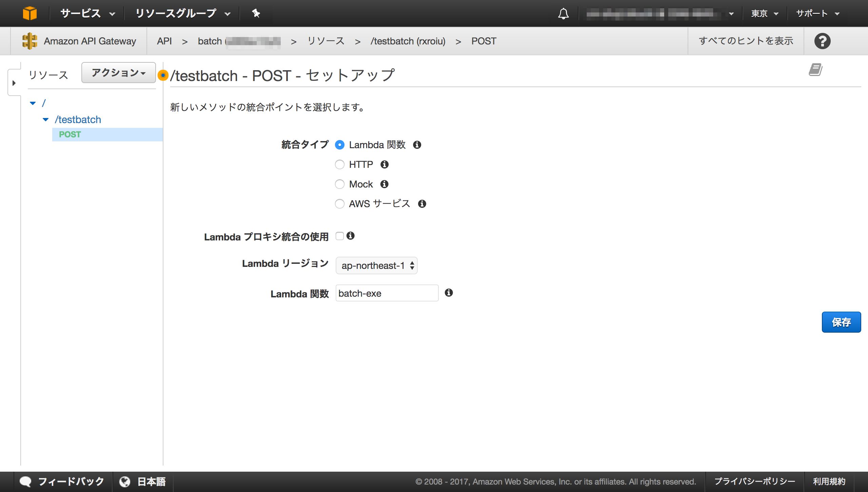The height and width of the screenshot is (492, 868).
Task: Open the サポート menu
Action: point(819,13)
